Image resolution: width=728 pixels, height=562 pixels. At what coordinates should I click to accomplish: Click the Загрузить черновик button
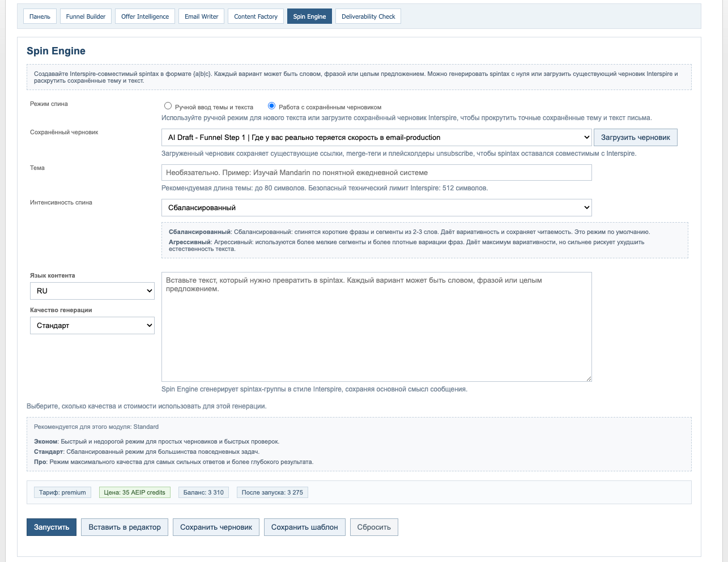click(635, 138)
